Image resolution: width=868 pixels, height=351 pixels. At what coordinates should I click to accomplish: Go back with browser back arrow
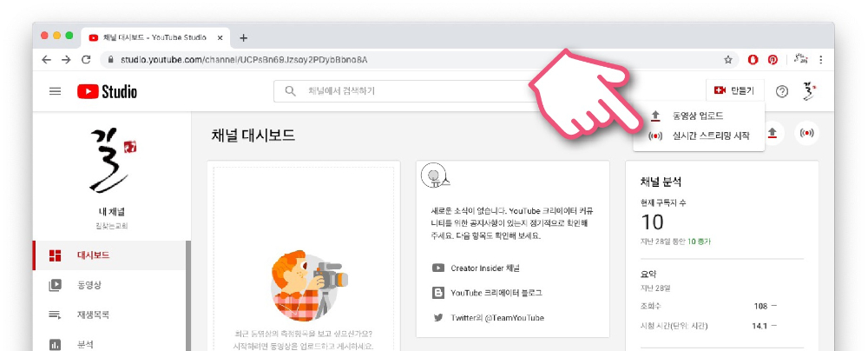(x=45, y=60)
